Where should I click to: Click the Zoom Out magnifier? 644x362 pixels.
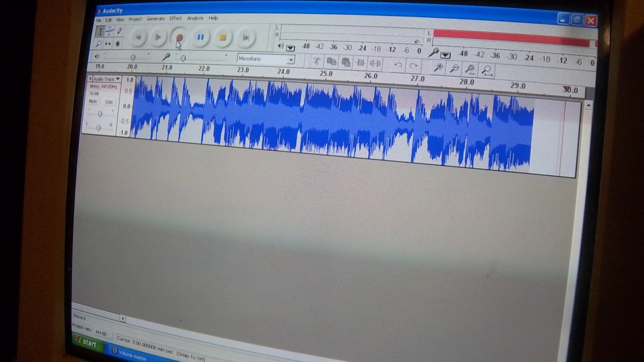coord(454,69)
